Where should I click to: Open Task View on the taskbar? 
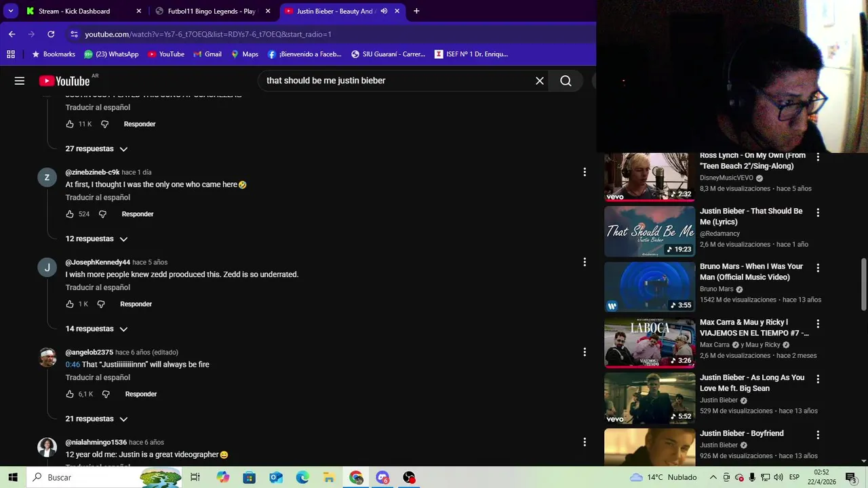(195, 477)
